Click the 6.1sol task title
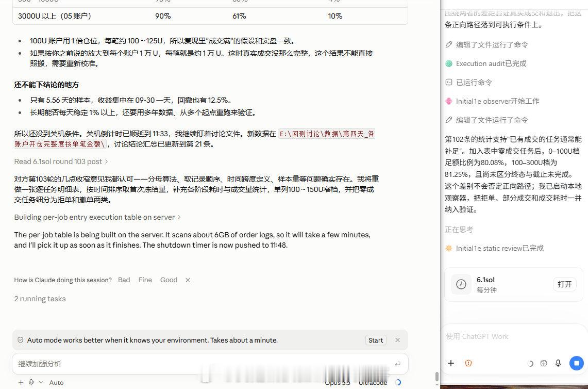The height and width of the screenshot is (389, 588). tap(485, 280)
